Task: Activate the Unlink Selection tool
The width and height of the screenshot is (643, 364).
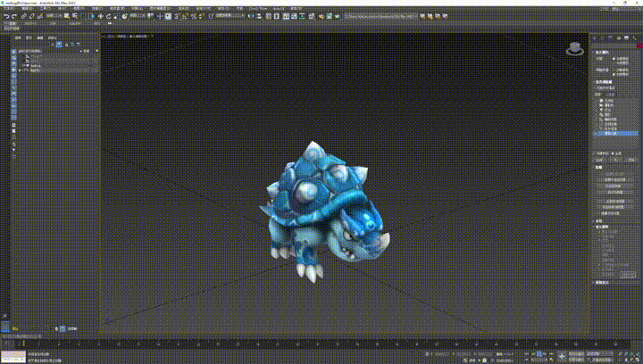Action: 31,16
